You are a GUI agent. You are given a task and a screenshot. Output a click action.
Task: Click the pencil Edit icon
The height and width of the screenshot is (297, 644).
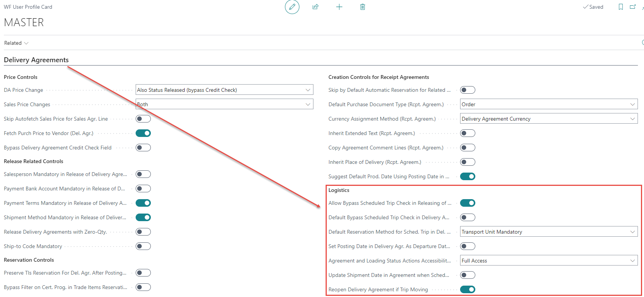click(292, 7)
